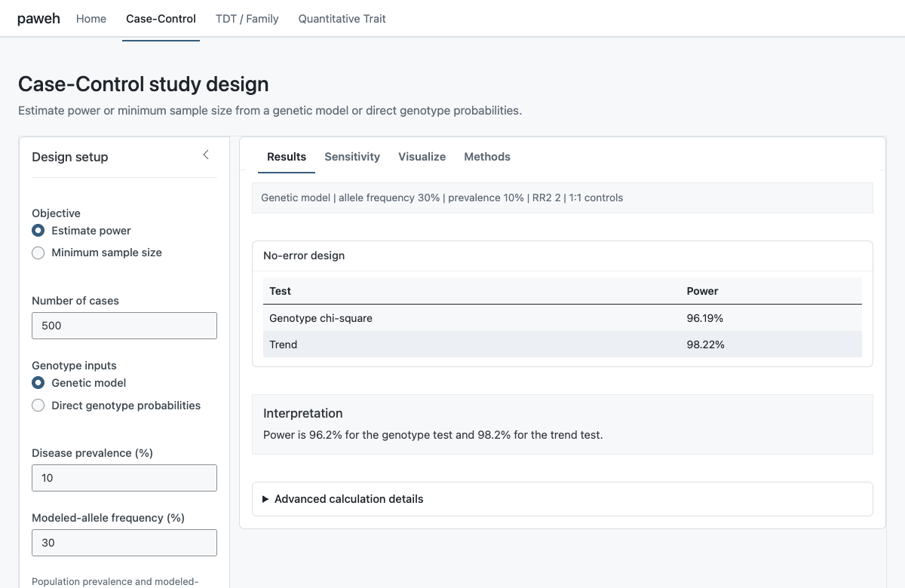Click the Objective section label
Image resolution: width=905 pixels, height=588 pixels.
[x=56, y=213]
